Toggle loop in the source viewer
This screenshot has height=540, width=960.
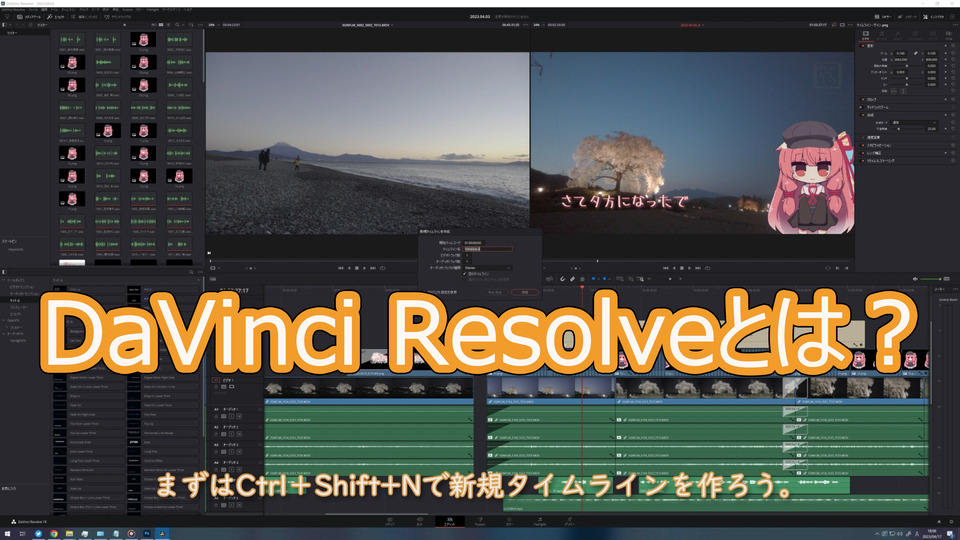coord(382,268)
